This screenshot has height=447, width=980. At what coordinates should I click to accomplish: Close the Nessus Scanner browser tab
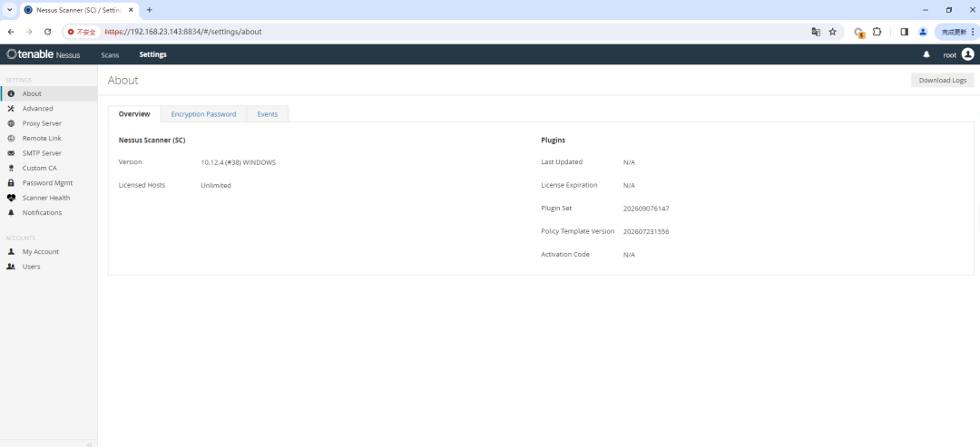click(x=131, y=10)
